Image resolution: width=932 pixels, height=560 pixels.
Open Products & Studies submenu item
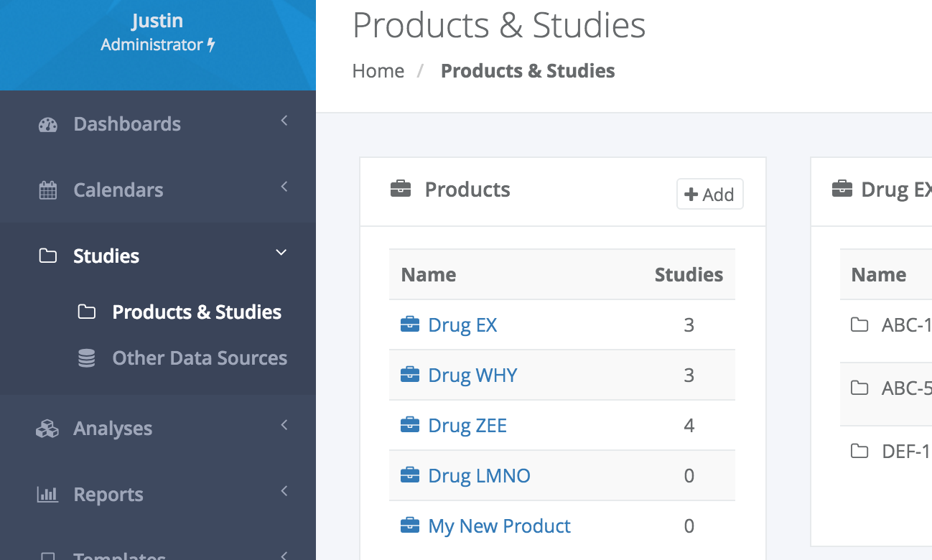pyautogui.click(x=197, y=312)
